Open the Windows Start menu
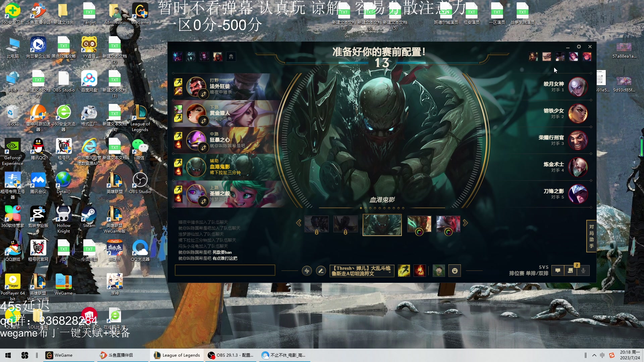 pyautogui.click(x=8, y=355)
